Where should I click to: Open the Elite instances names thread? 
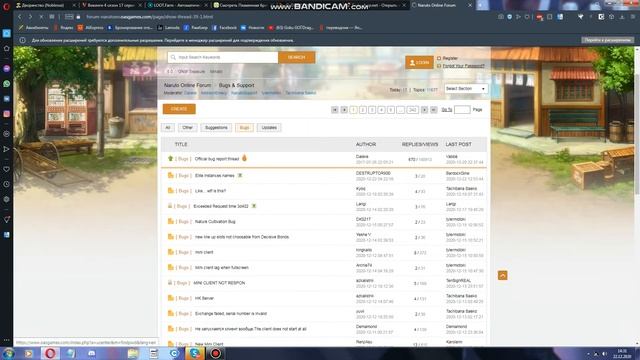(215, 176)
